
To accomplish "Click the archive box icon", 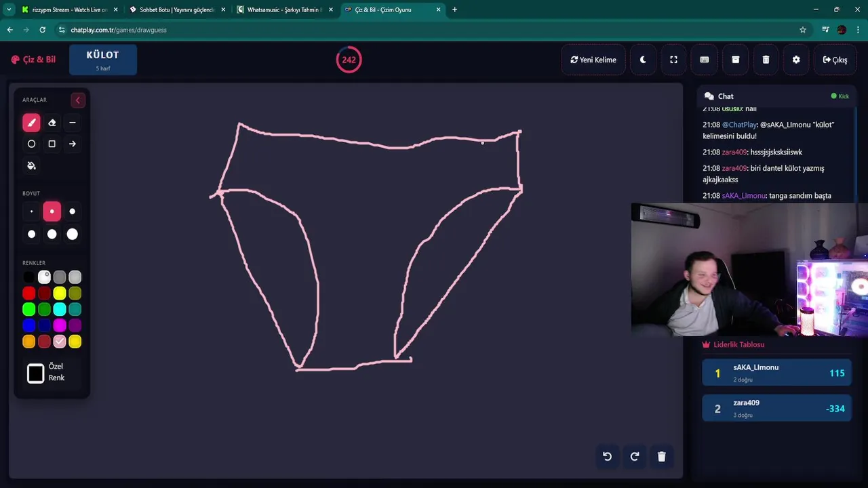I will point(735,60).
